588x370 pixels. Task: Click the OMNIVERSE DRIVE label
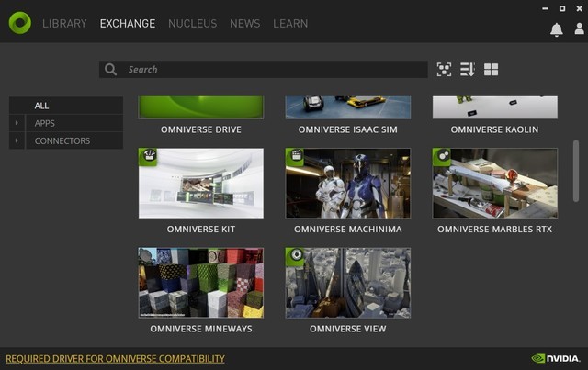click(x=201, y=129)
